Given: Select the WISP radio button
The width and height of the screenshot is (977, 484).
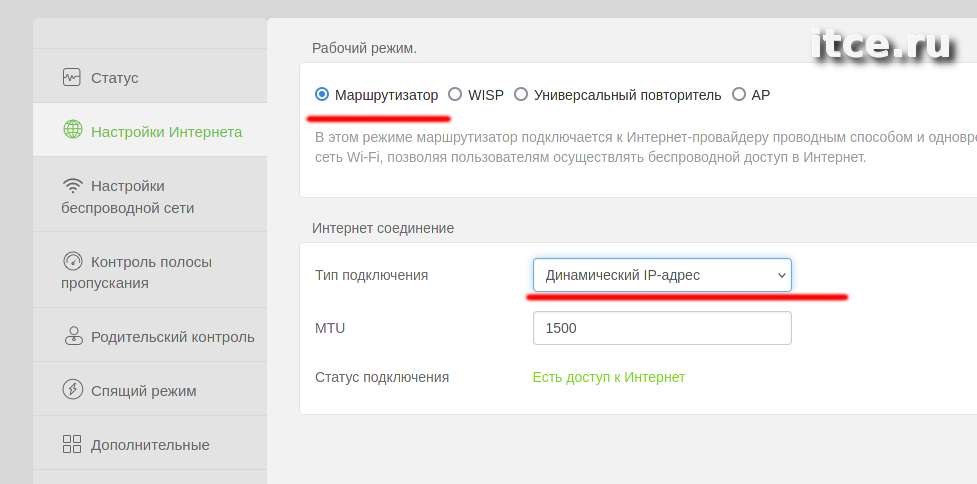Looking at the screenshot, I should tap(455, 94).
